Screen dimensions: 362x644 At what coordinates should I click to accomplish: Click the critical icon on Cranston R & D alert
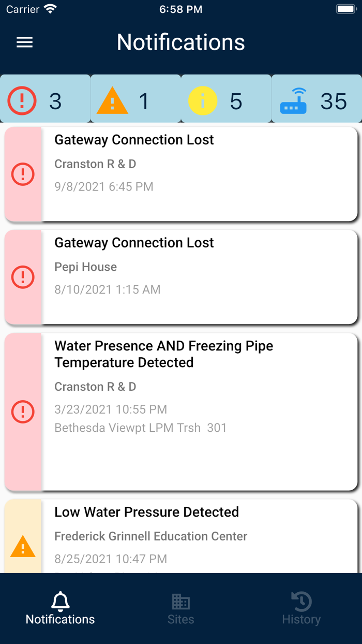tap(23, 174)
